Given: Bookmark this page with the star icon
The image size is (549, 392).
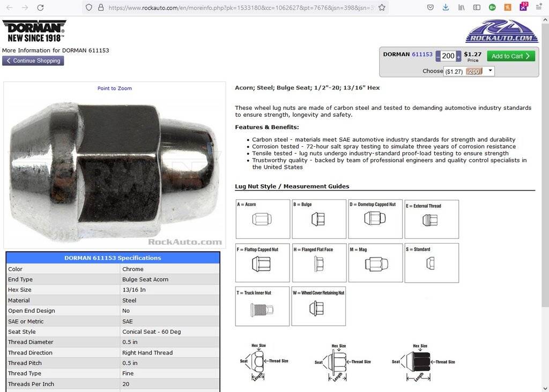Looking at the screenshot, I should [382, 7].
